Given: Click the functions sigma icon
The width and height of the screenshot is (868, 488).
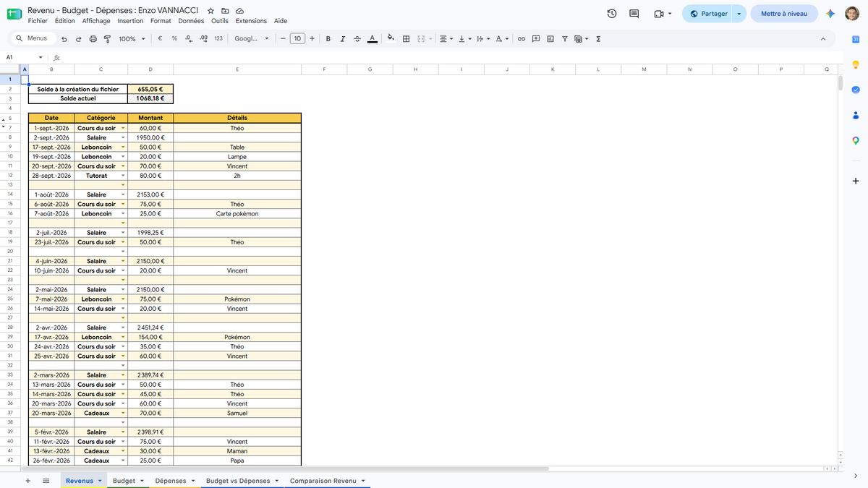Looking at the screenshot, I should pos(598,38).
